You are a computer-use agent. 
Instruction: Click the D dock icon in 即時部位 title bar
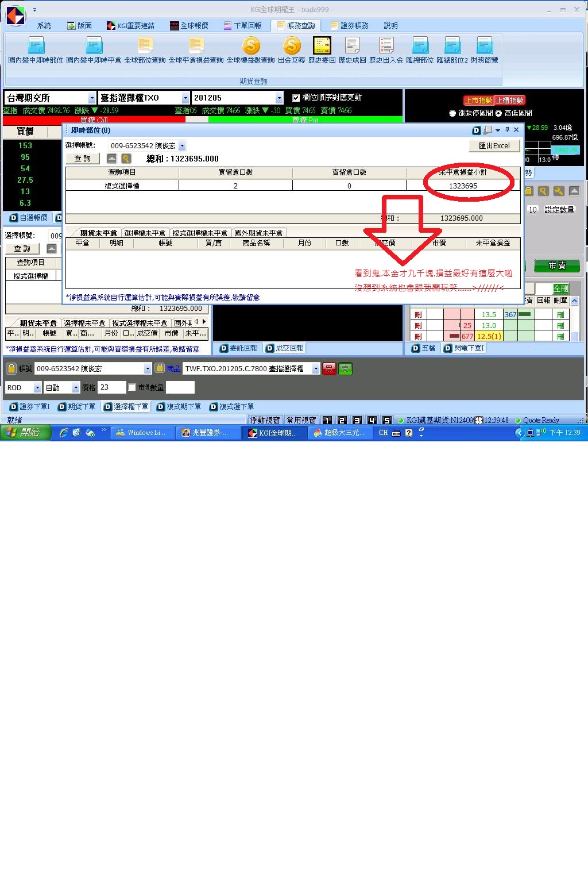[x=476, y=130]
